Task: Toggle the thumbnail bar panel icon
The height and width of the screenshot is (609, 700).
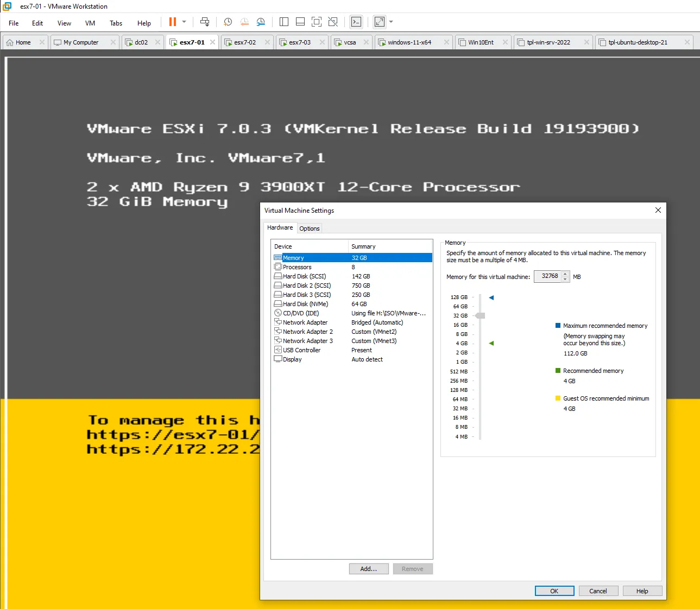Action: pyautogui.click(x=300, y=22)
